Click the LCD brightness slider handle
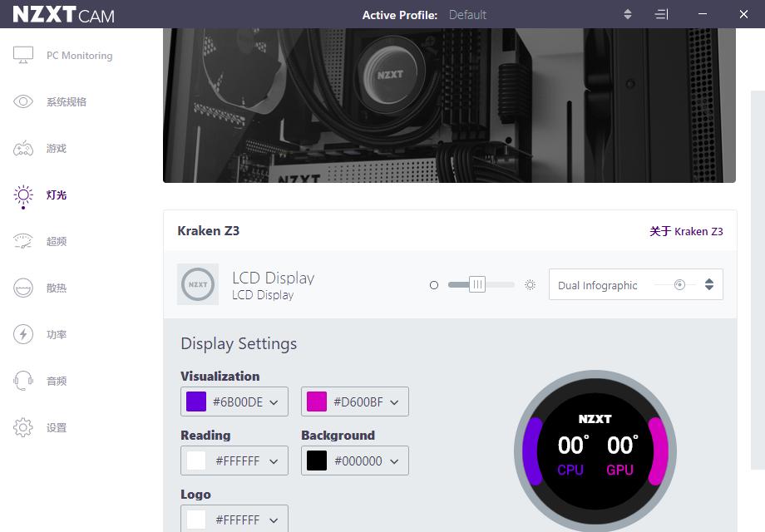The image size is (765, 532). click(x=477, y=284)
